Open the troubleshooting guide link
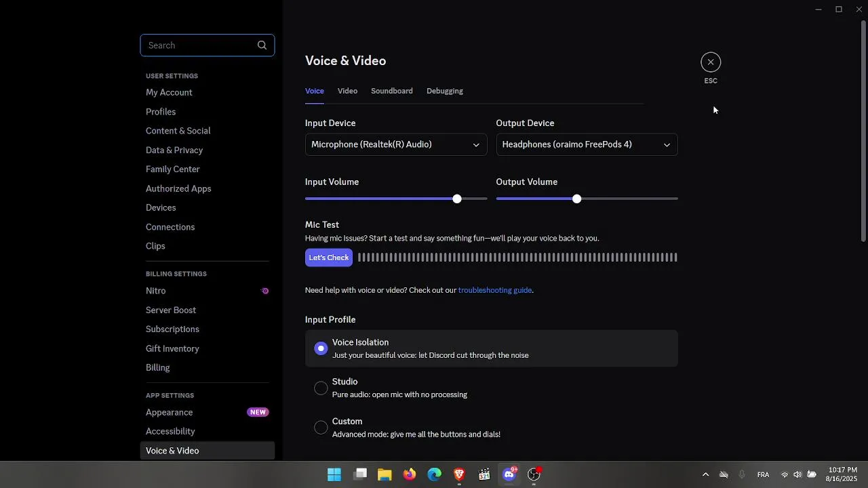The width and height of the screenshot is (868, 488). pyautogui.click(x=495, y=290)
